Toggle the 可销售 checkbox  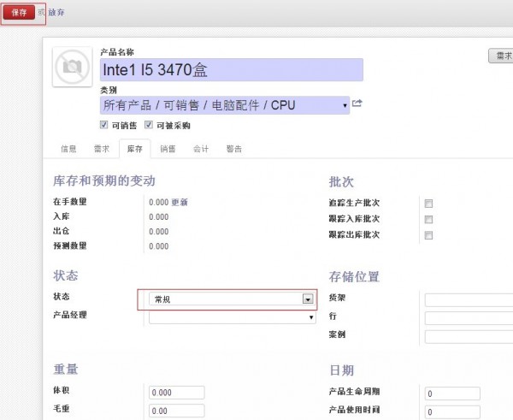103,125
